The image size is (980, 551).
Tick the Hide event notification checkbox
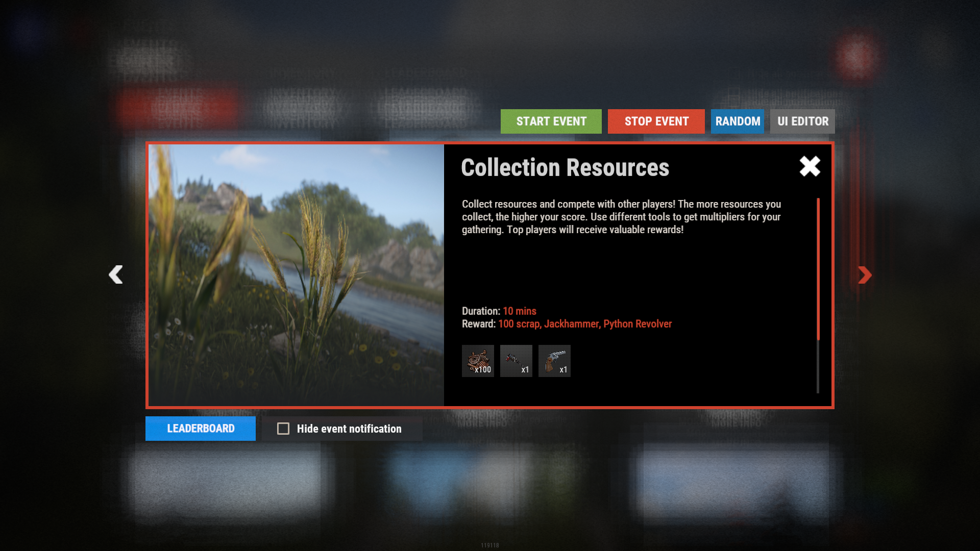coord(283,429)
